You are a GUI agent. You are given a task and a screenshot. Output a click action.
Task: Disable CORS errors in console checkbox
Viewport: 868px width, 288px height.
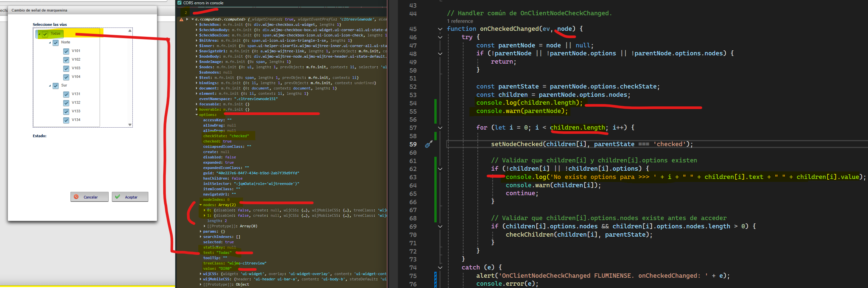point(180,3)
